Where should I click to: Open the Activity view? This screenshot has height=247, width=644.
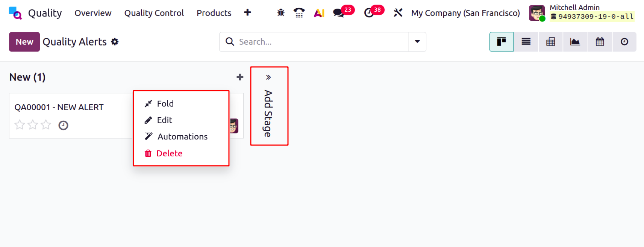pos(624,42)
